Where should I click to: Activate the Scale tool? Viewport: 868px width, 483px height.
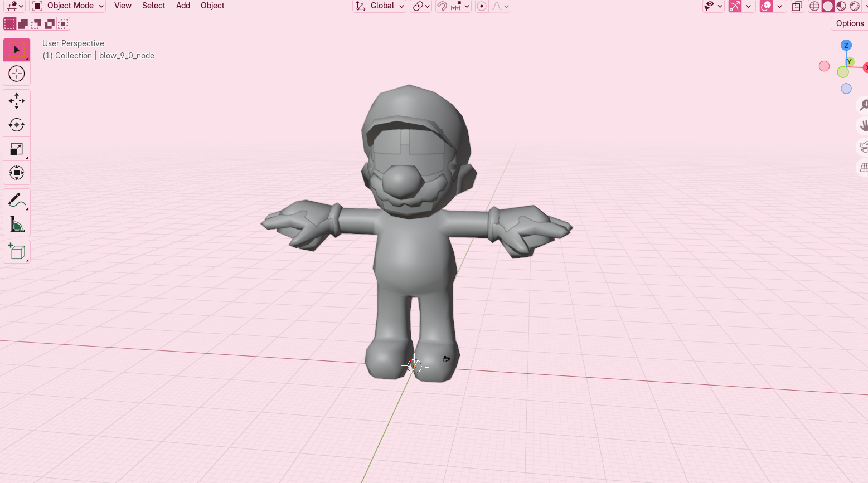click(17, 149)
